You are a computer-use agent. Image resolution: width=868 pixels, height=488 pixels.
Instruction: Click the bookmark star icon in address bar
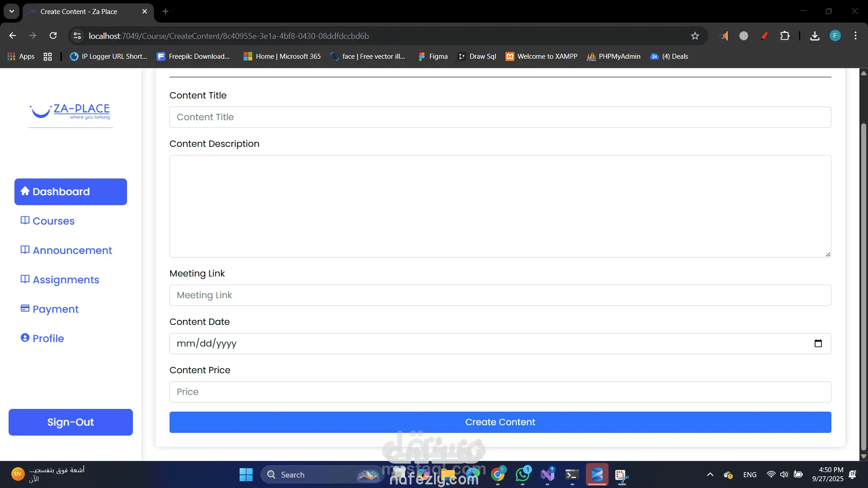[x=695, y=36]
